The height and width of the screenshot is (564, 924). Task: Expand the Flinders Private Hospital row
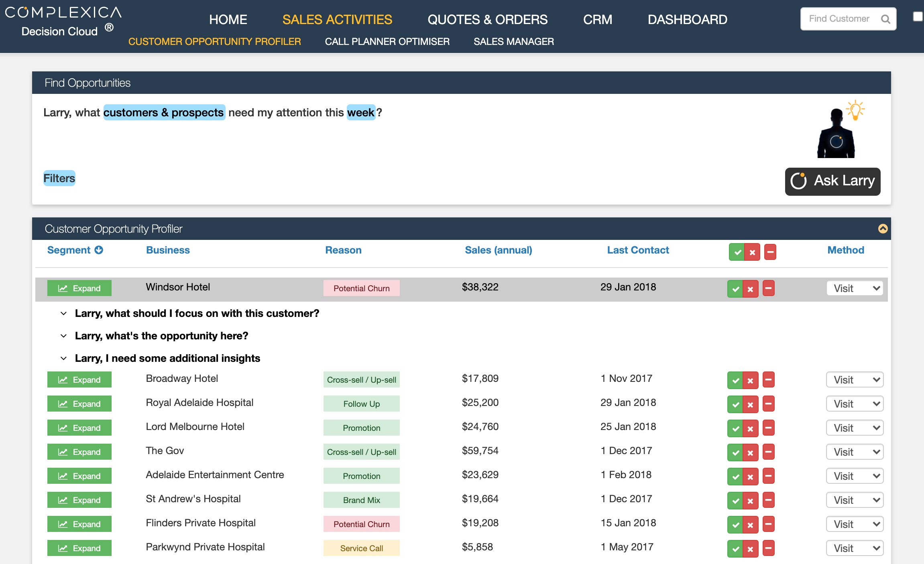tap(79, 524)
